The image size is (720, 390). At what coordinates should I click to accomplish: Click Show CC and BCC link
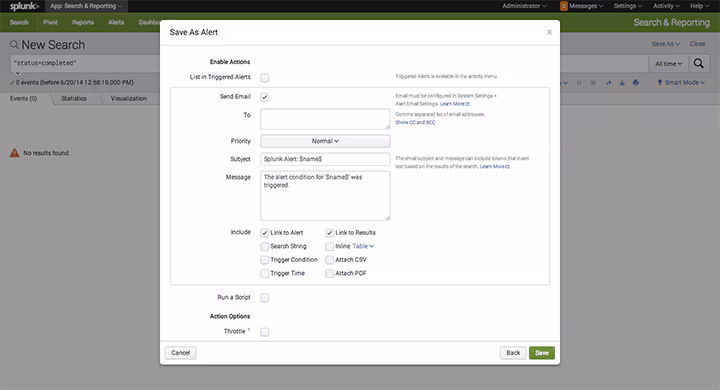coord(415,123)
